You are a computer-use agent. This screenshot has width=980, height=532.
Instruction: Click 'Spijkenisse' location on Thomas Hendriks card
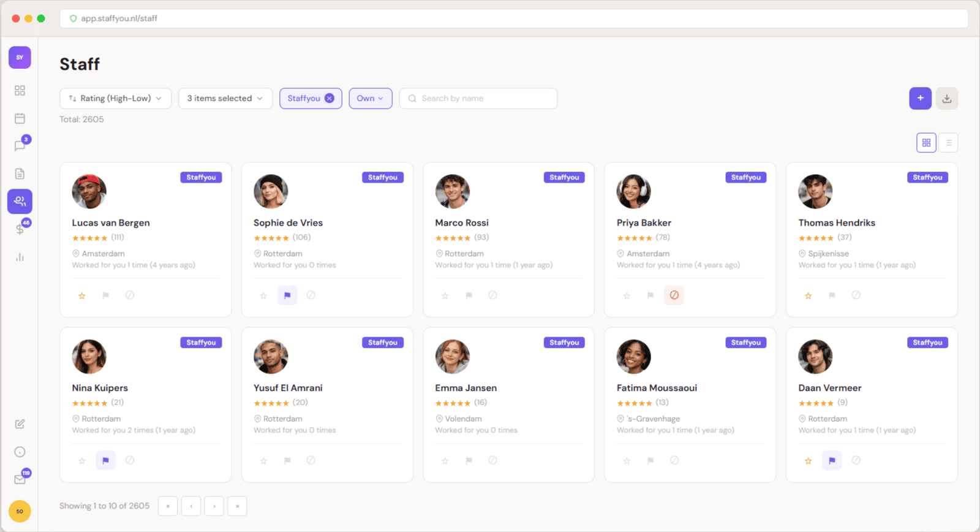(x=828, y=254)
